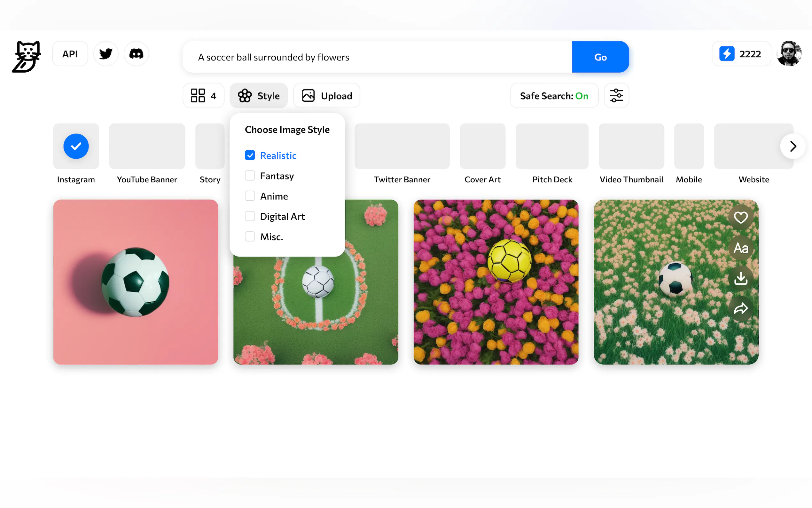This screenshot has width=812, height=508.
Task: Click the share arrow icon on image
Action: [740, 308]
